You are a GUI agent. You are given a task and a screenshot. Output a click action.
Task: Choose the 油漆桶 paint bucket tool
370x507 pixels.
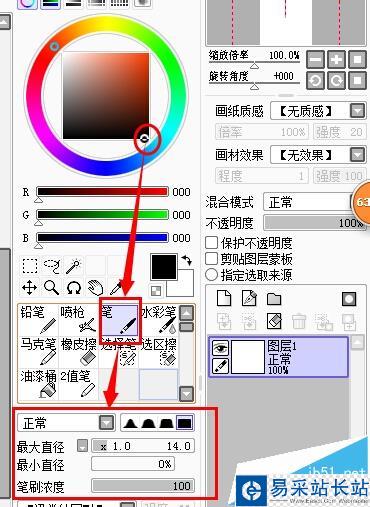click(x=38, y=384)
